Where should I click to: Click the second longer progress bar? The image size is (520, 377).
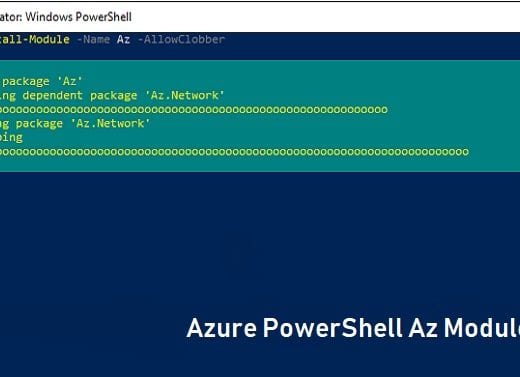[x=234, y=152]
